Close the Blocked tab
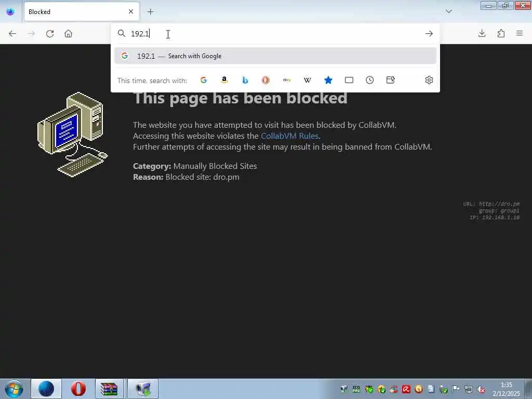Viewport: 532px width, 399px height. point(131,11)
